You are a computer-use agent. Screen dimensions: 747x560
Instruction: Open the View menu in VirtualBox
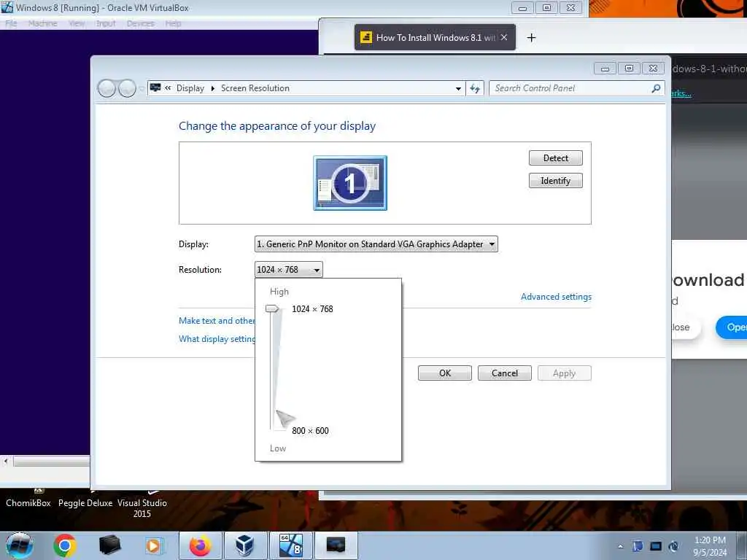coord(76,23)
